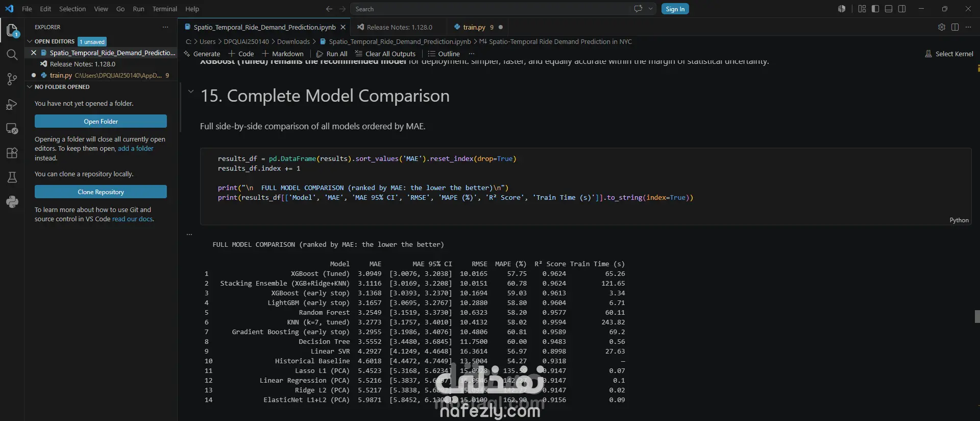Screen dimensions: 980x421
Task: Close Spatio_Temporal notebook in Open Editors
Action: point(34,53)
